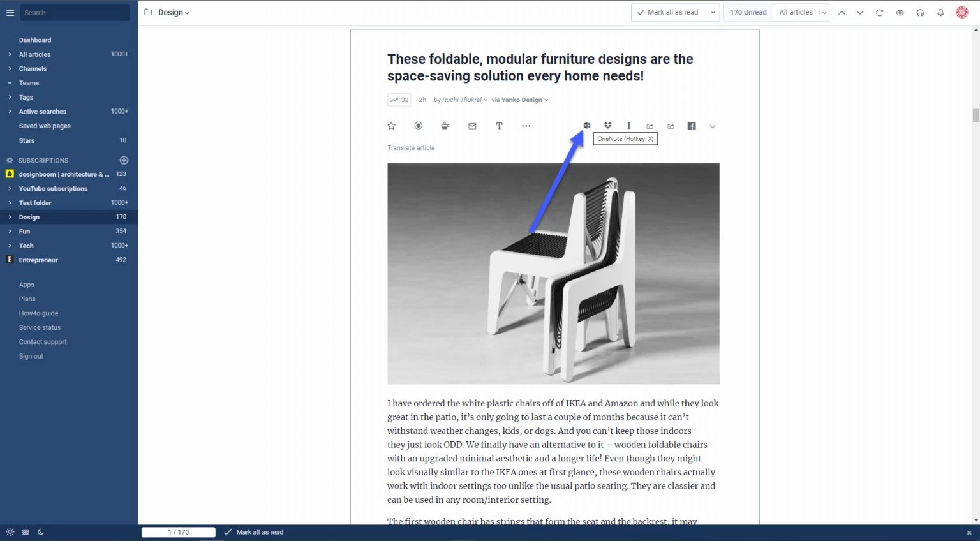Open subscriptions settings gear icon

(10, 160)
